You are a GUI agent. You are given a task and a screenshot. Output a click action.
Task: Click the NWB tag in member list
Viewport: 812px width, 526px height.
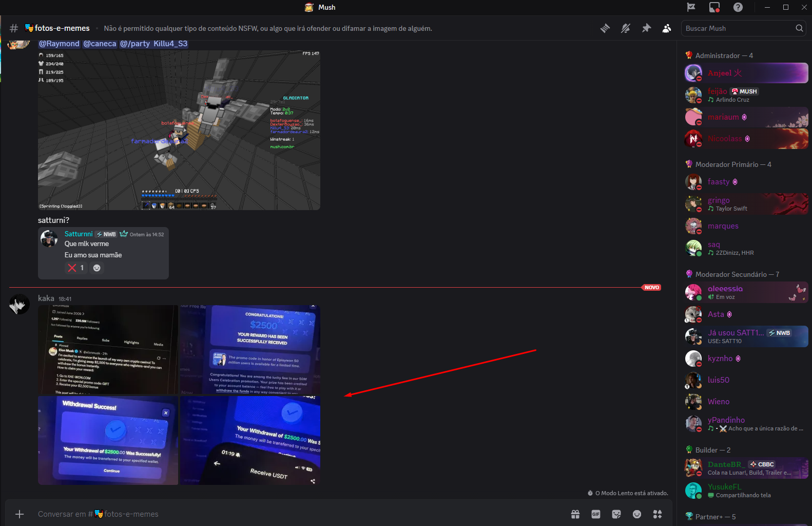point(779,333)
